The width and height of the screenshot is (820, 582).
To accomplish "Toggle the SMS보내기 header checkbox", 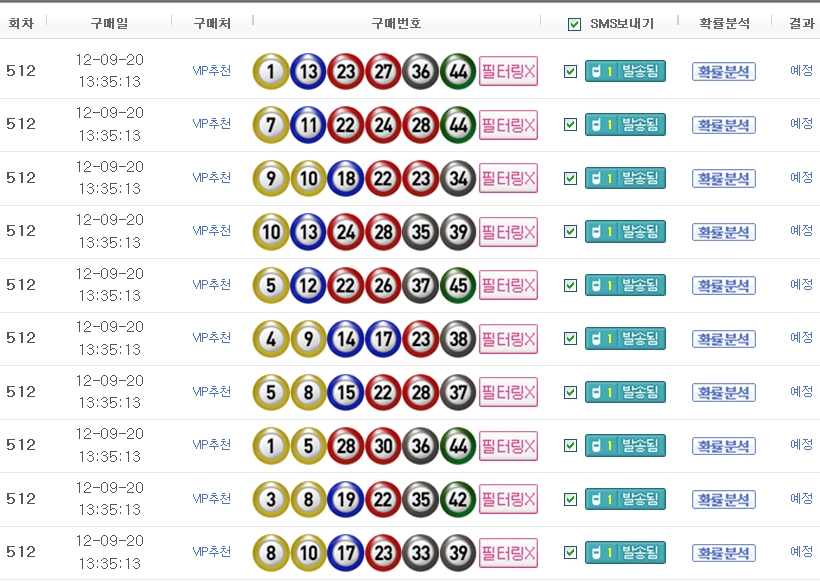I will click(x=573, y=24).
